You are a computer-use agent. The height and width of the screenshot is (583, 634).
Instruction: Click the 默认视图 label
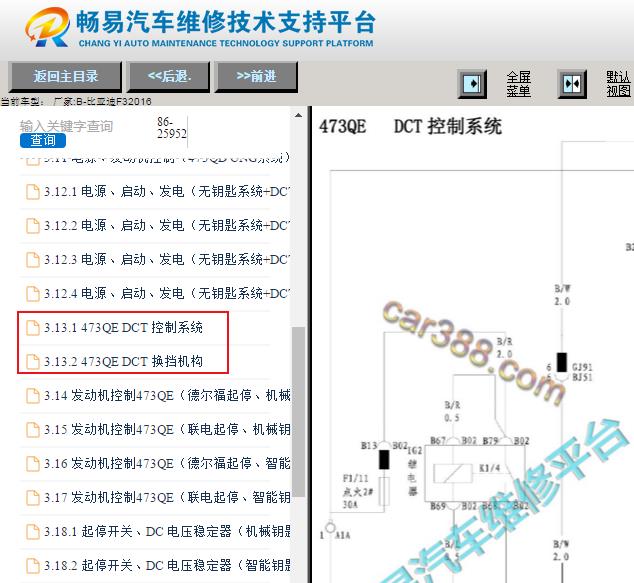(618, 84)
